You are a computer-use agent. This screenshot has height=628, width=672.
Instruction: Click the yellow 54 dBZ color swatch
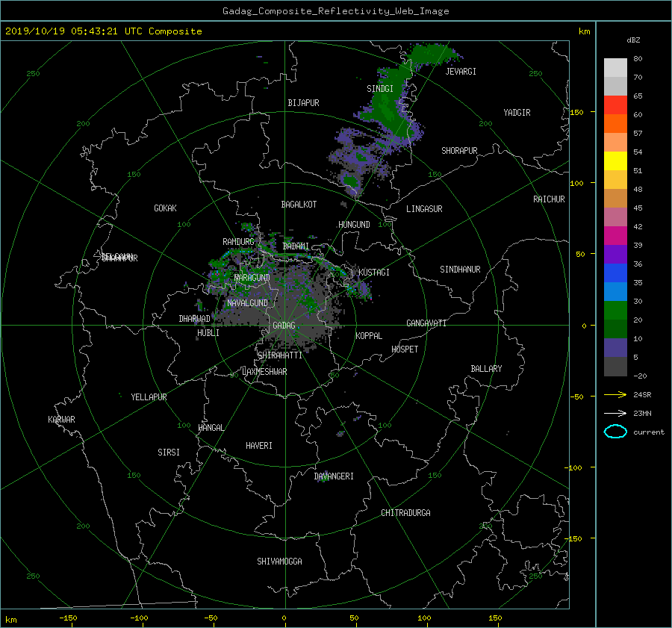[x=615, y=161]
